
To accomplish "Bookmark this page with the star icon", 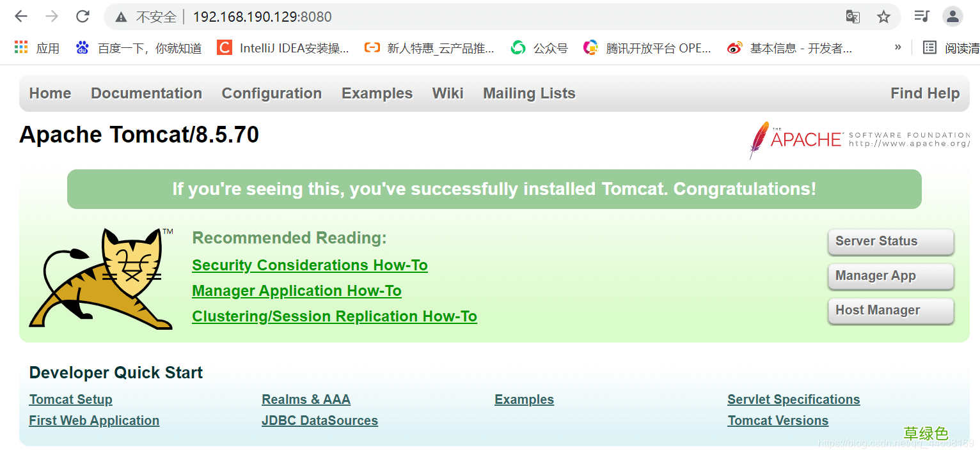I will point(883,17).
